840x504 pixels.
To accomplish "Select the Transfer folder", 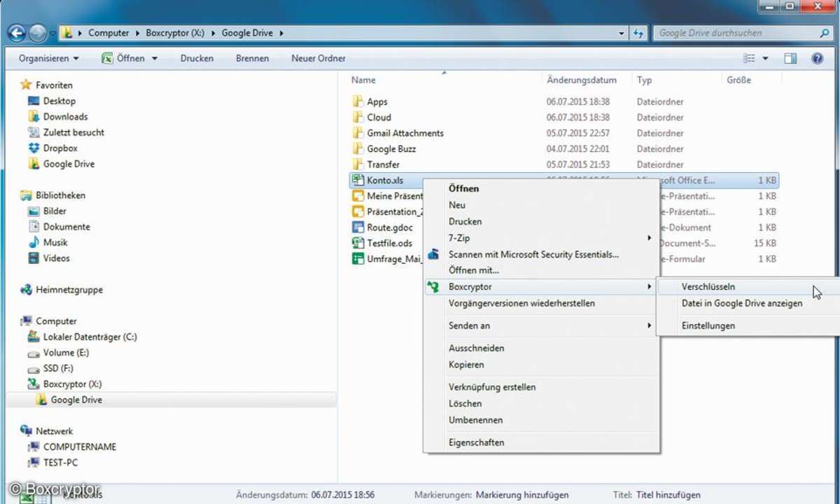I will pos(384,164).
